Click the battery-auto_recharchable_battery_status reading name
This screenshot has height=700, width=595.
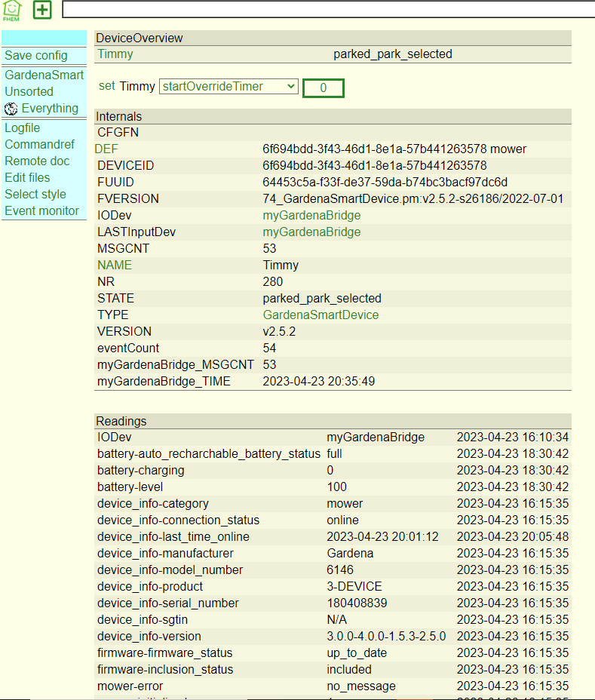click(209, 453)
